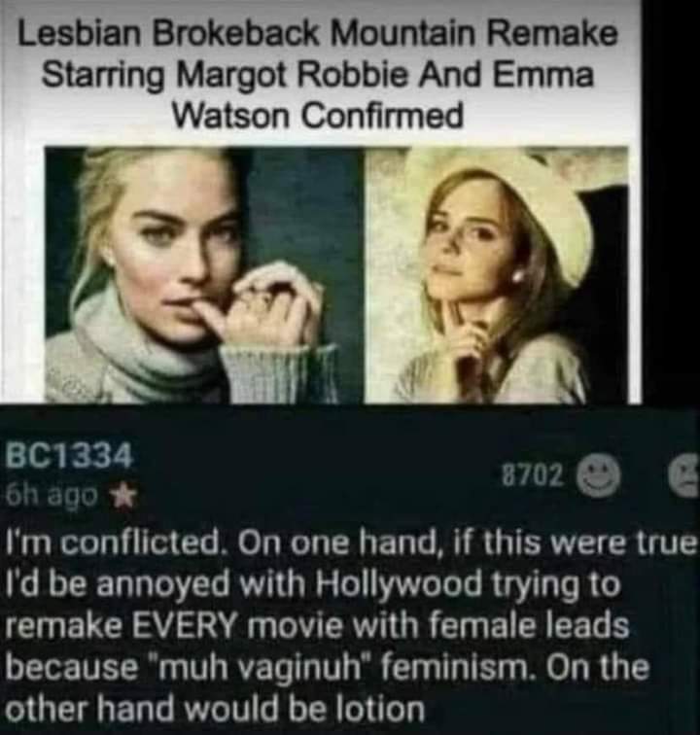This screenshot has width=700, height=735.
Task: Click the "Watson Confirmed" headline line
Action: pos(318,115)
